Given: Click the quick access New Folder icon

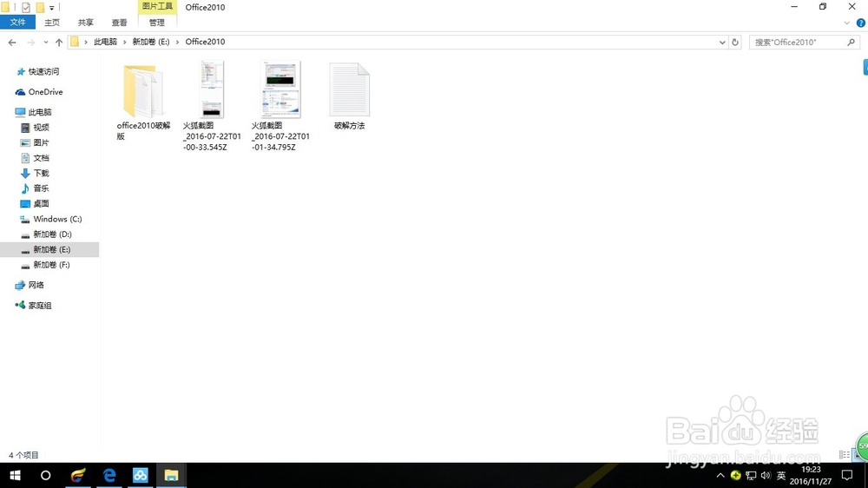Looking at the screenshot, I should point(40,7).
